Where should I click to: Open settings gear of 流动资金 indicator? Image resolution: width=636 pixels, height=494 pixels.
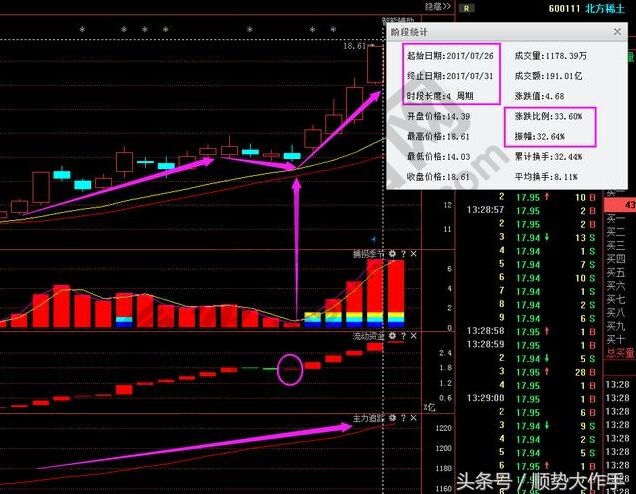393,337
